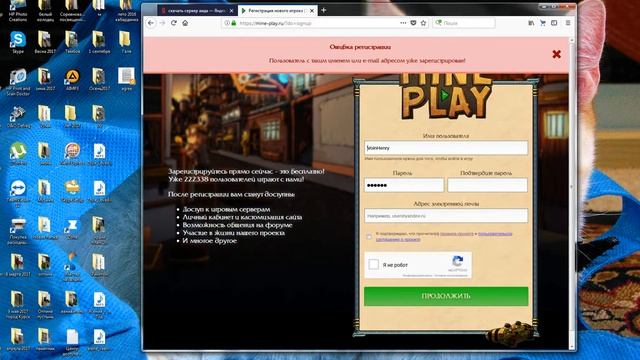The height and width of the screenshot is (360, 640).
Task: Open the user agreement link
Action: click(x=495, y=234)
